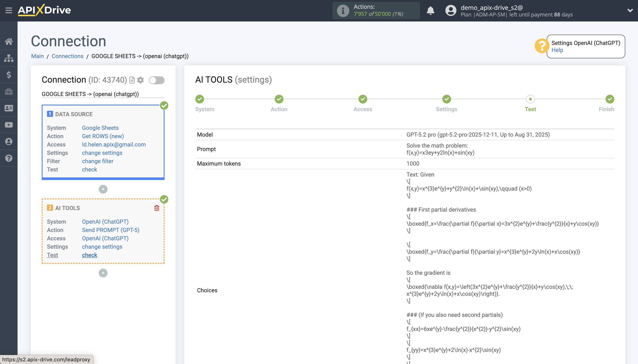The width and height of the screenshot is (638, 364).
Task: Select the Settings step in progress bar
Action: point(446,99)
